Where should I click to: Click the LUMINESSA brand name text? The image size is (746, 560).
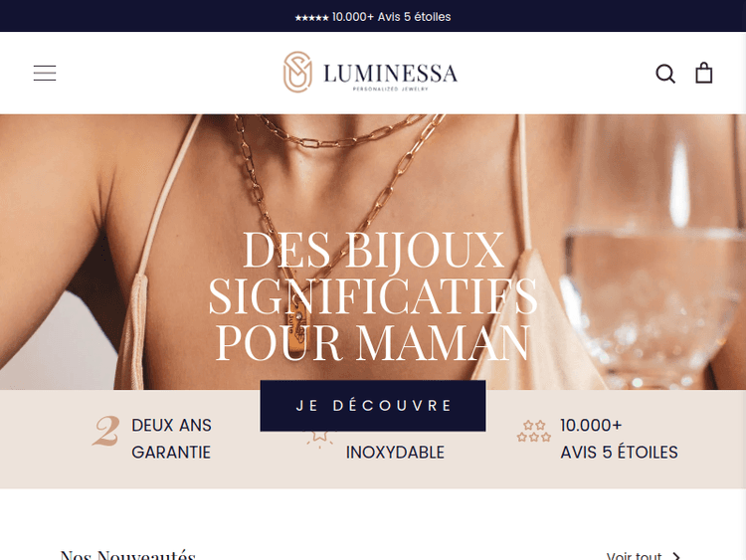click(x=390, y=74)
